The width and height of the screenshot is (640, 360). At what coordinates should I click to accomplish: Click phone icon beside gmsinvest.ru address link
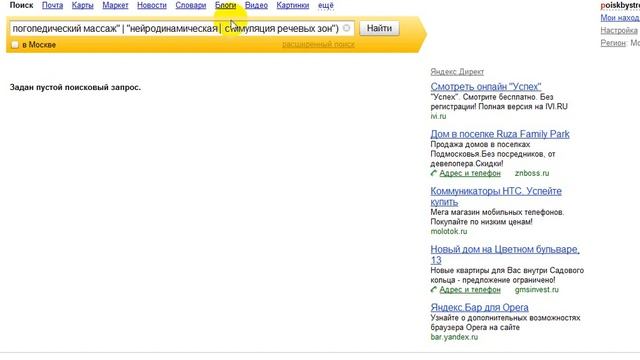tap(433, 289)
